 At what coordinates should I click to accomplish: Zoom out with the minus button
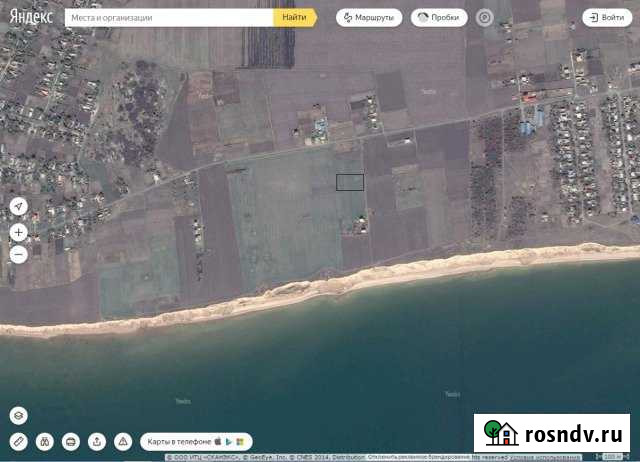pos(18,254)
